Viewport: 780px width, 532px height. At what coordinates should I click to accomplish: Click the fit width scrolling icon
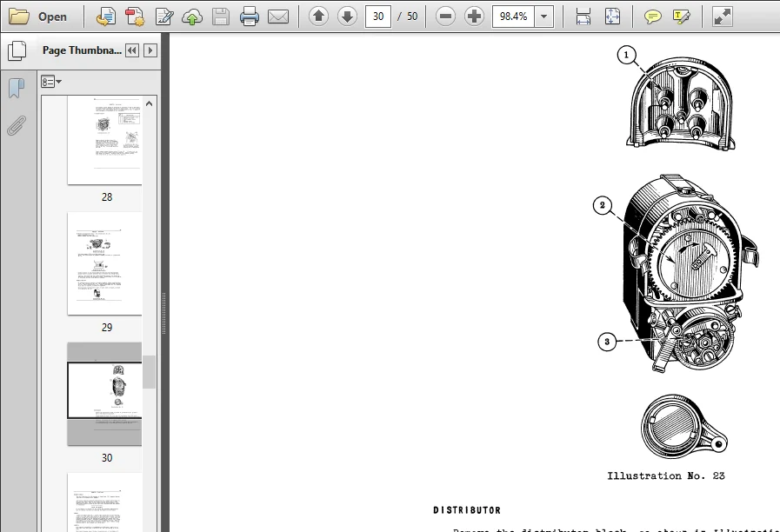pyautogui.click(x=583, y=17)
